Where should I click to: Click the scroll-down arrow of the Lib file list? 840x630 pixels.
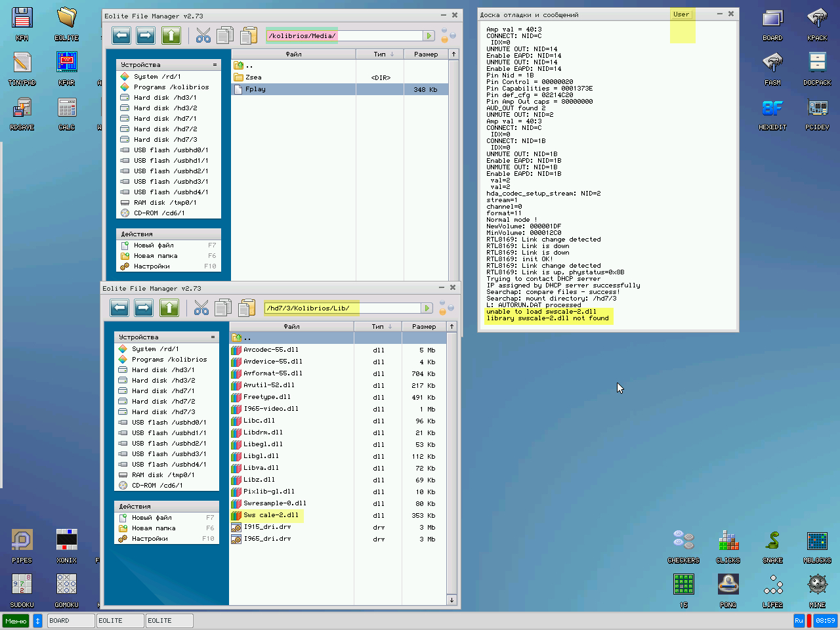point(451,600)
